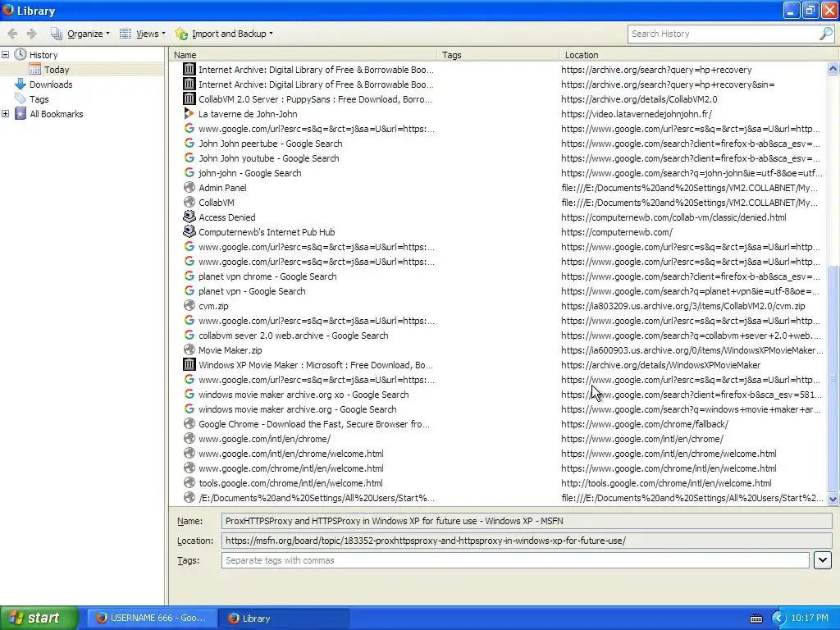Sort by the Location column header
The width and height of the screenshot is (840, 630).
[699, 55]
